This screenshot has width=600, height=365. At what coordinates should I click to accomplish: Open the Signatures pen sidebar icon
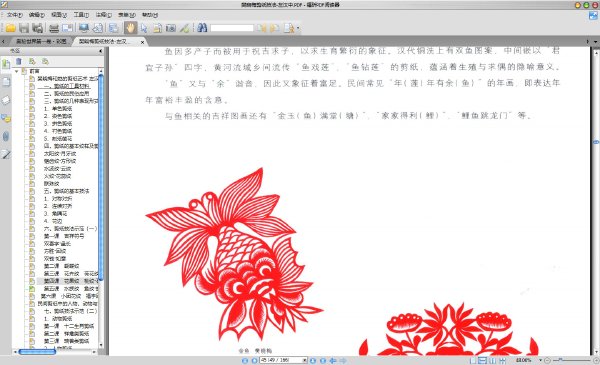tap(6, 155)
